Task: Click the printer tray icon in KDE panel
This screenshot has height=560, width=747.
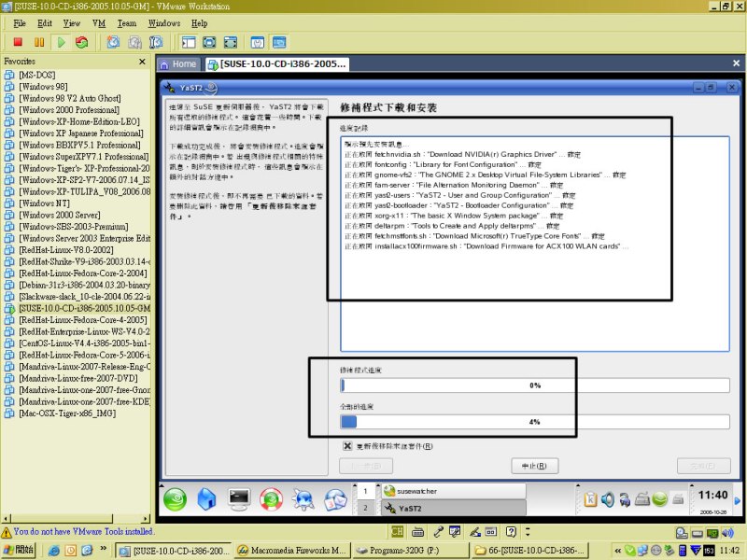Action: [x=642, y=499]
